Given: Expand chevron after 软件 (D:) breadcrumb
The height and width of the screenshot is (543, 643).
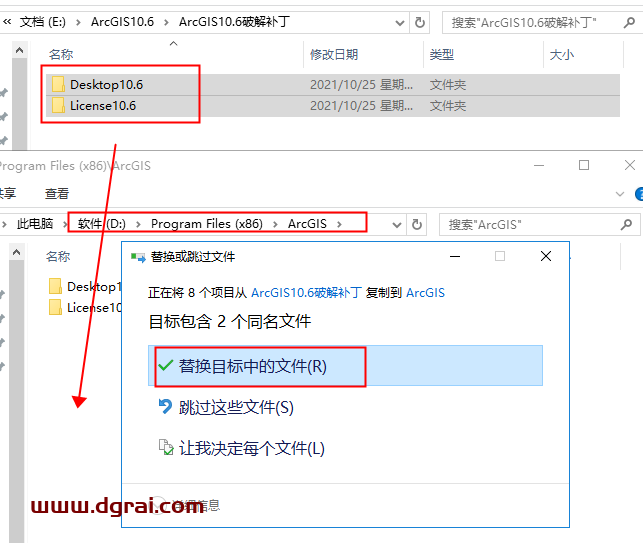Looking at the screenshot, I should coord(138,224).
